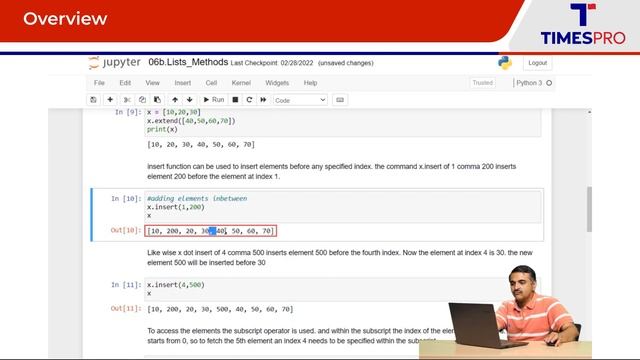Restart kernel and run all icon

(263, 100)
